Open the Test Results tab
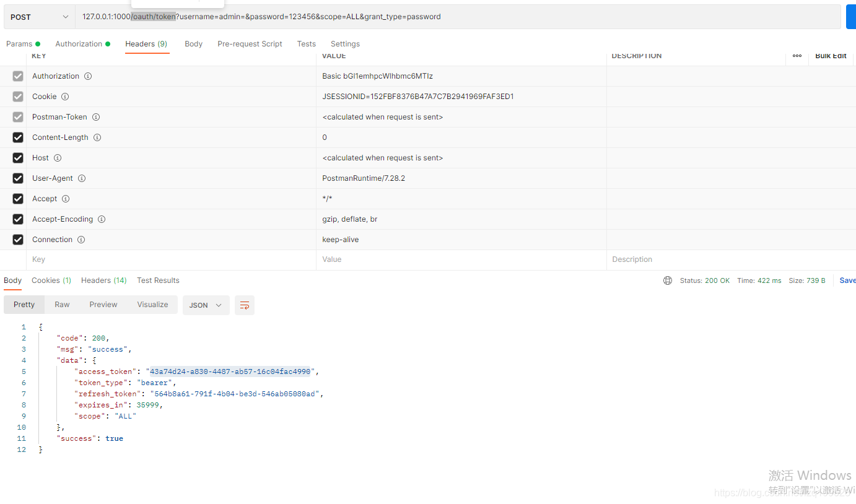 pyautogui.click(x=158, y=280)
